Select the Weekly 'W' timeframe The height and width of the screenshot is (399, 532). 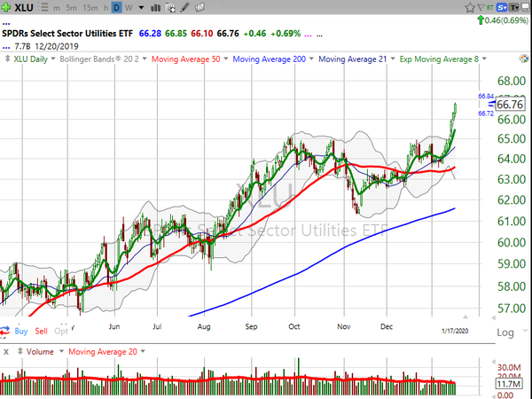tap(129, 7)
